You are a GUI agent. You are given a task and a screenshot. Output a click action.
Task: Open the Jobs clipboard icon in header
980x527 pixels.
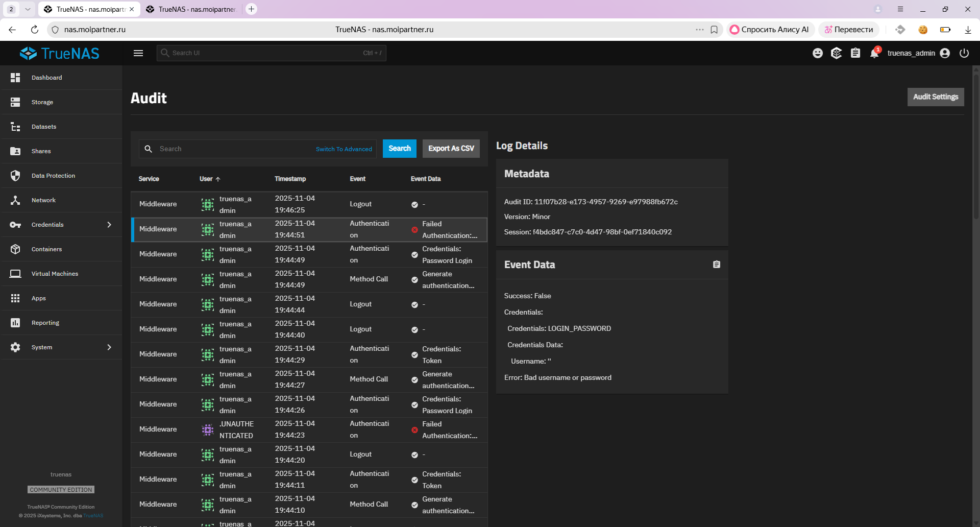click(855, 53)
